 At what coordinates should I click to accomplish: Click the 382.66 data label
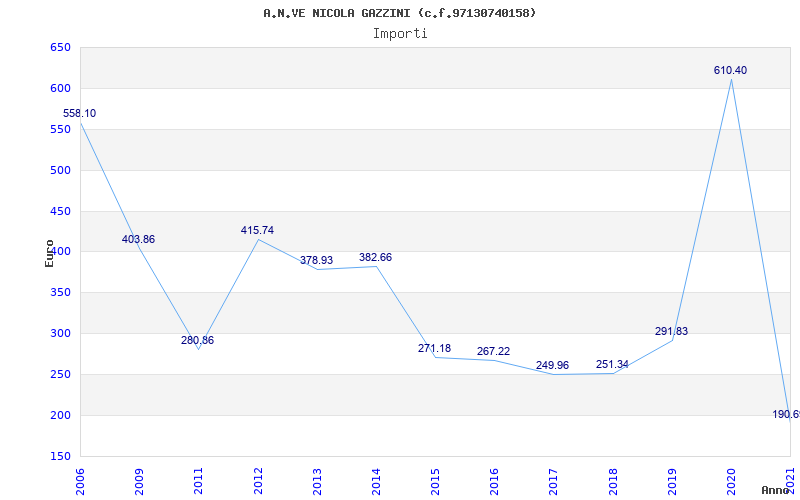pos(376,257)
